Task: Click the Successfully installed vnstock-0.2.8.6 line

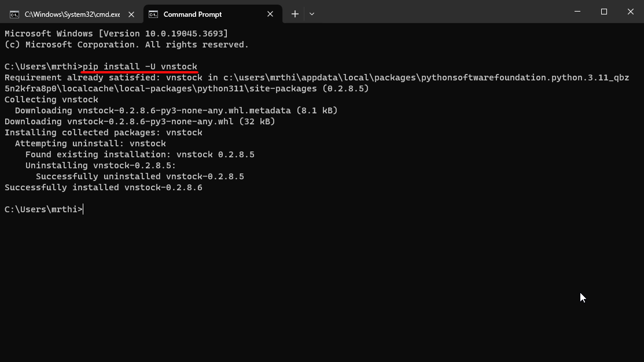Action: click(x=103, y=187)
